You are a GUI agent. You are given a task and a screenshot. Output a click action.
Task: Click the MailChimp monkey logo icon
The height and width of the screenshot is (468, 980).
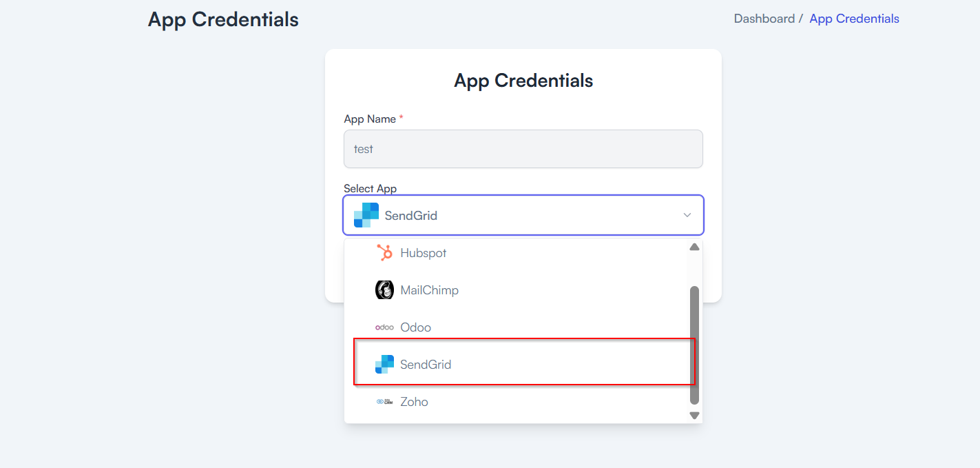click(x=384, y=290)
